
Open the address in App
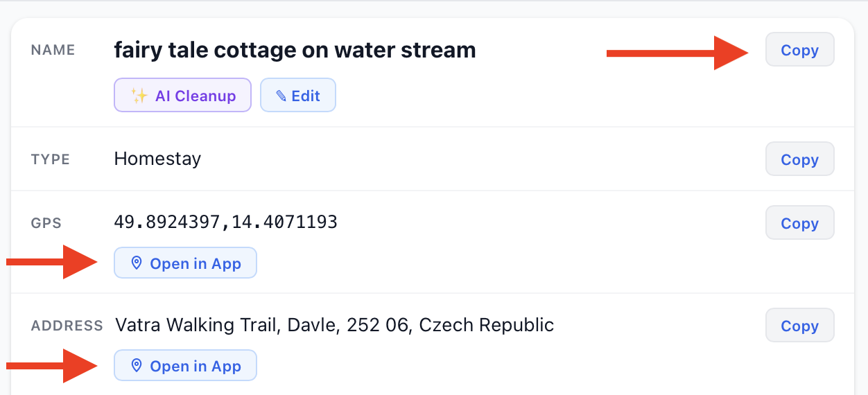185,366
